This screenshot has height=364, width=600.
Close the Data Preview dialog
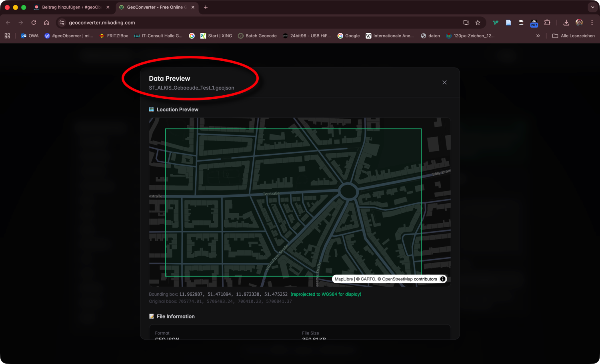(444, 82)
